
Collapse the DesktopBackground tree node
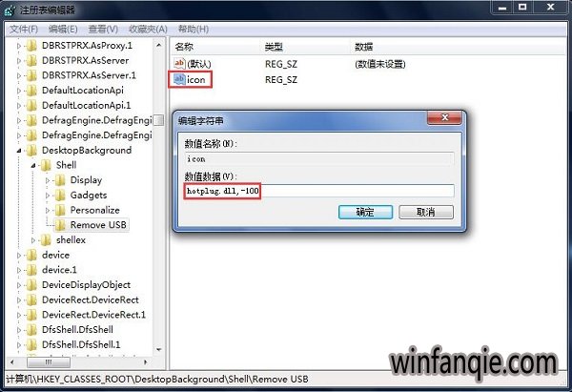tap(19, 151)
